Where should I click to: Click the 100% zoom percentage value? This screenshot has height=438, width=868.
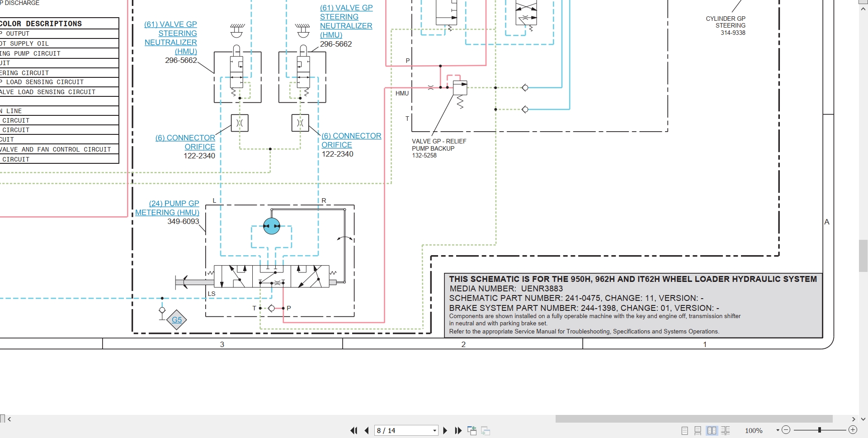754,431
